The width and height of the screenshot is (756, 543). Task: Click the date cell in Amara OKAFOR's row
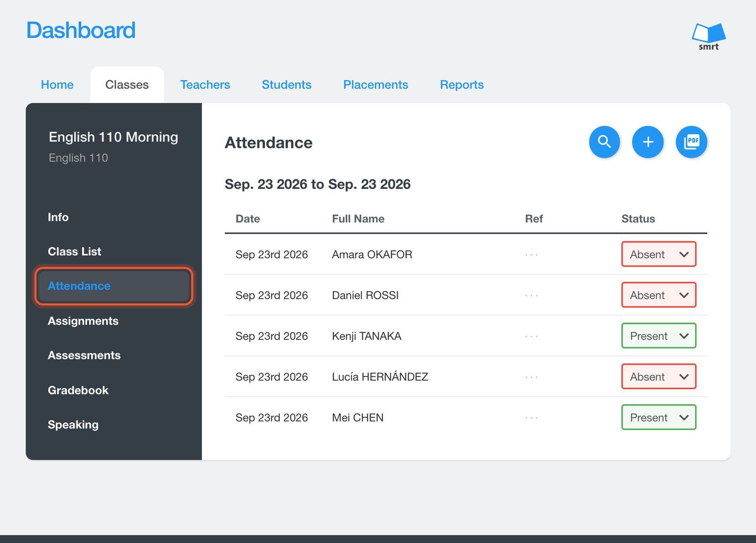point(272,255)
